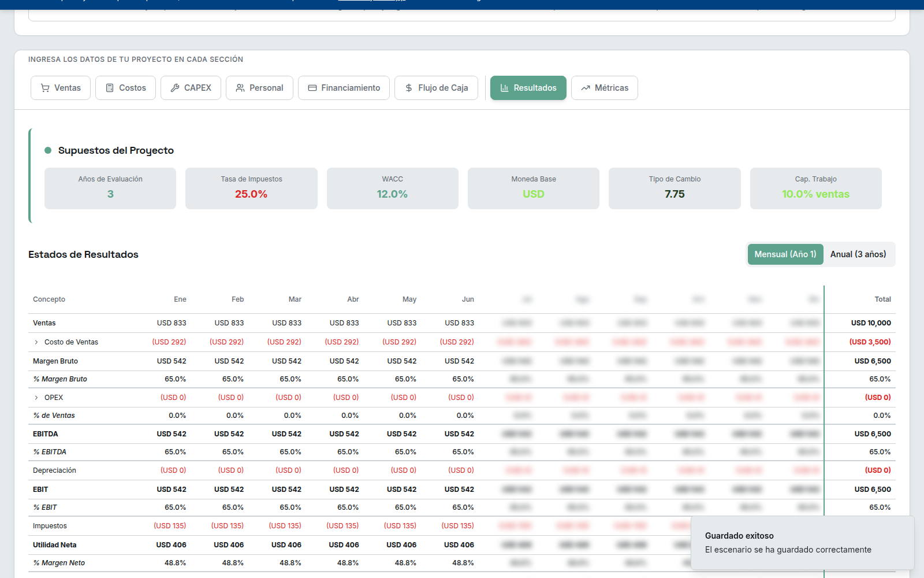
Task: Click the WACC 12.0% card
Action: [393, 188]
